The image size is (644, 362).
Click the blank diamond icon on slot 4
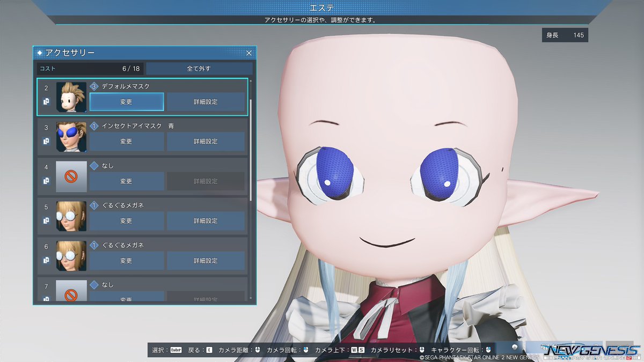pos(94,166)
